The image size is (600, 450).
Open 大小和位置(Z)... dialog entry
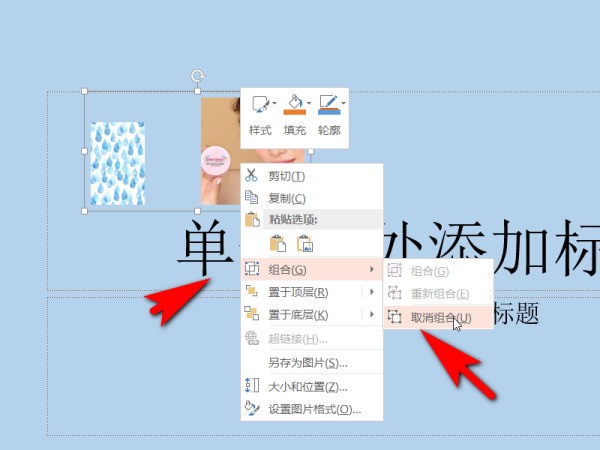click(x=312, y=386)
